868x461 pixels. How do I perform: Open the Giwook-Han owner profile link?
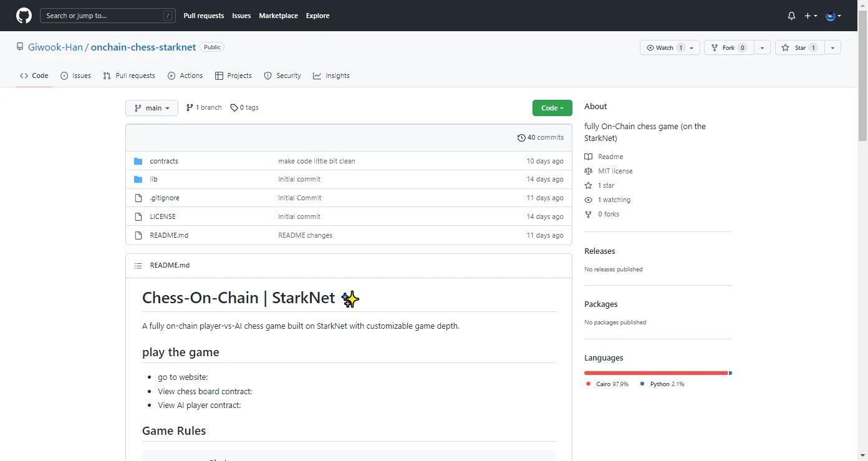55,47
